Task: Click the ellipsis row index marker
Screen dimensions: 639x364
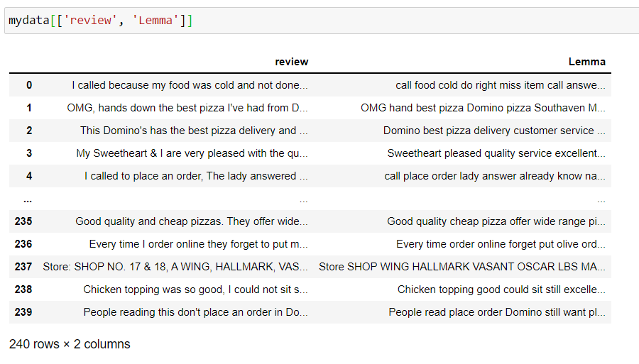Action: 28,200
